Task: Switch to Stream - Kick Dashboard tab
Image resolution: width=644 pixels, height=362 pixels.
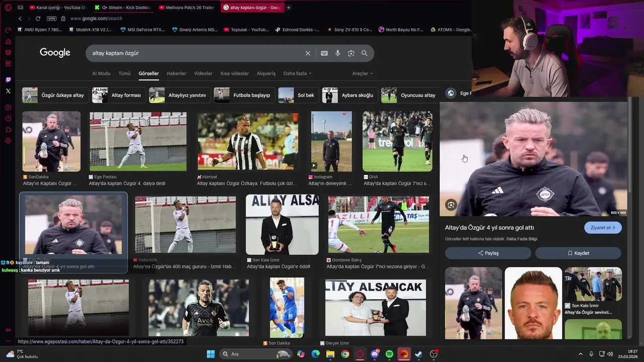Action: 123,8
